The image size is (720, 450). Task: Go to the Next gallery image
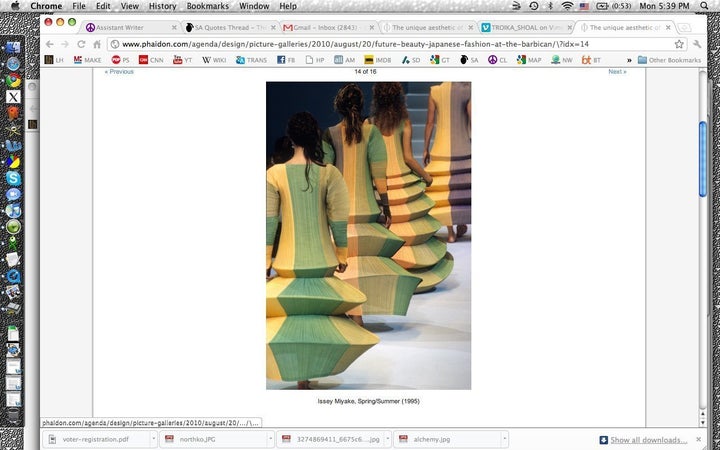coord(617,72)
